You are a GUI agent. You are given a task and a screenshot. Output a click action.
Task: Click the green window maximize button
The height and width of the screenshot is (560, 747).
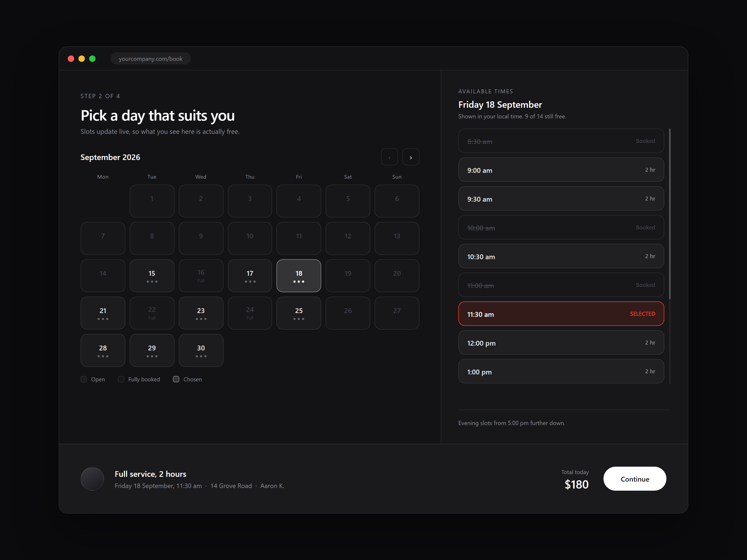(92, 59)
